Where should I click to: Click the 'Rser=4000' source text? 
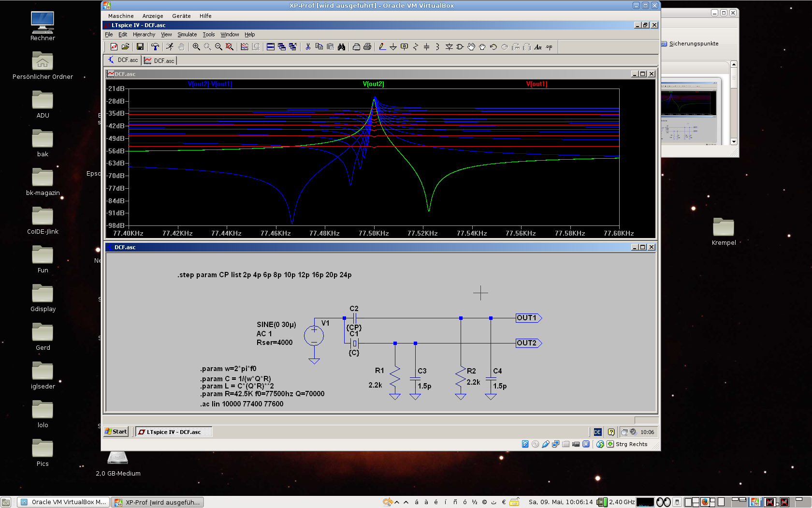tap(275, 343)
